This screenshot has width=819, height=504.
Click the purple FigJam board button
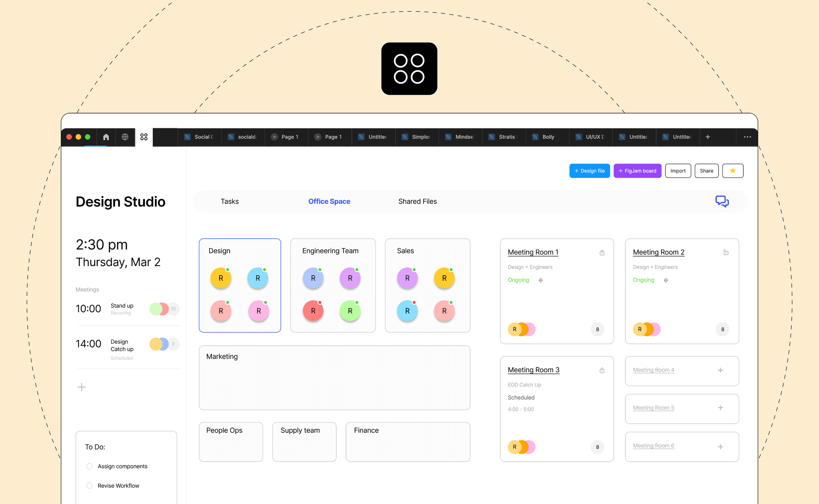click(637, 171)
